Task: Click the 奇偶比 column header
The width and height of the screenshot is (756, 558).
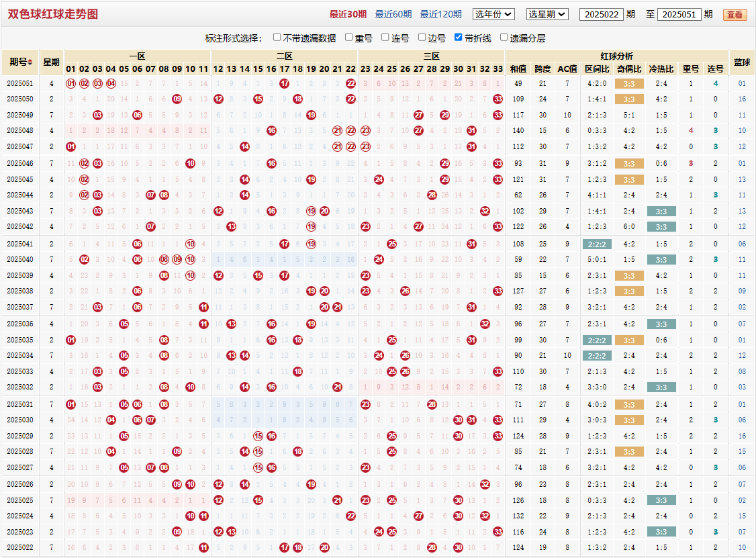Action: click(x=629, y=69)
